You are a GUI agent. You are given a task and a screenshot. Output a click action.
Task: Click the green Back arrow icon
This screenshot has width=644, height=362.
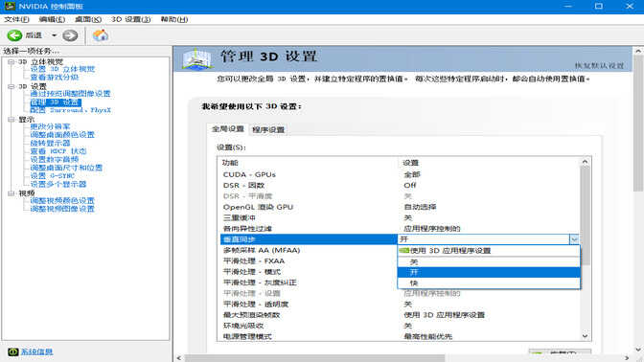pos(14,35)
